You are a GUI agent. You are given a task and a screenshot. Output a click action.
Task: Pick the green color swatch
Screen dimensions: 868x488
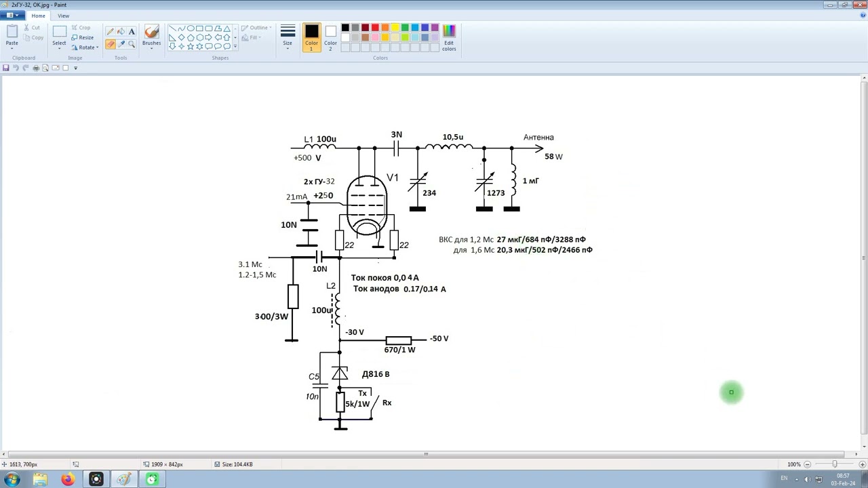405,28
